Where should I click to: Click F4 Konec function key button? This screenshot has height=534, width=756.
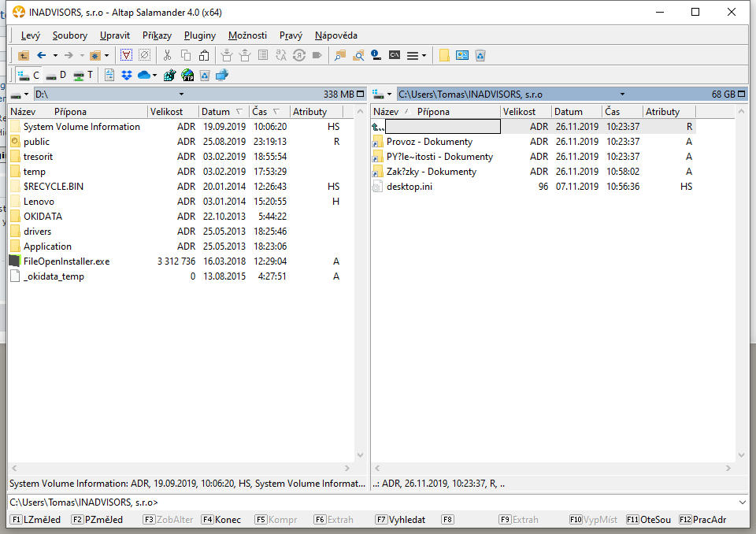(221, 520)
